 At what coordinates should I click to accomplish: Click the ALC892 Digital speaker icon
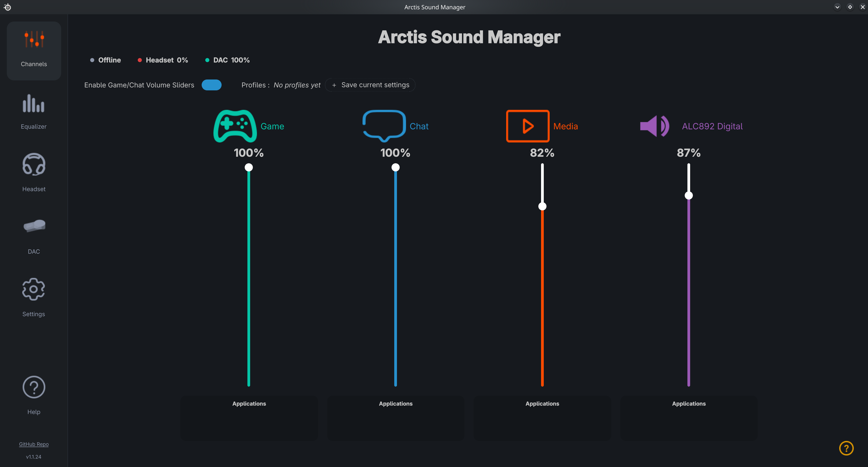click(655, 126)
